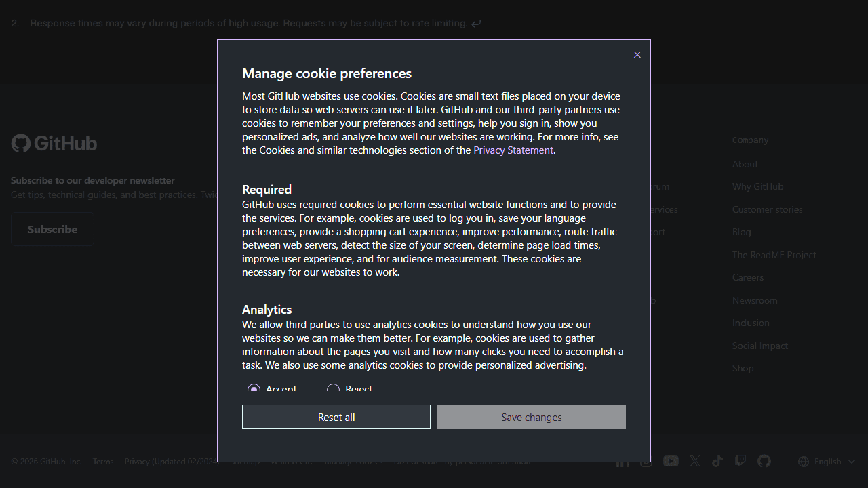The width and height of the screenshot is (868, 488).
Task: Open the Social Impact link
Action: click(x=760, y=346)
